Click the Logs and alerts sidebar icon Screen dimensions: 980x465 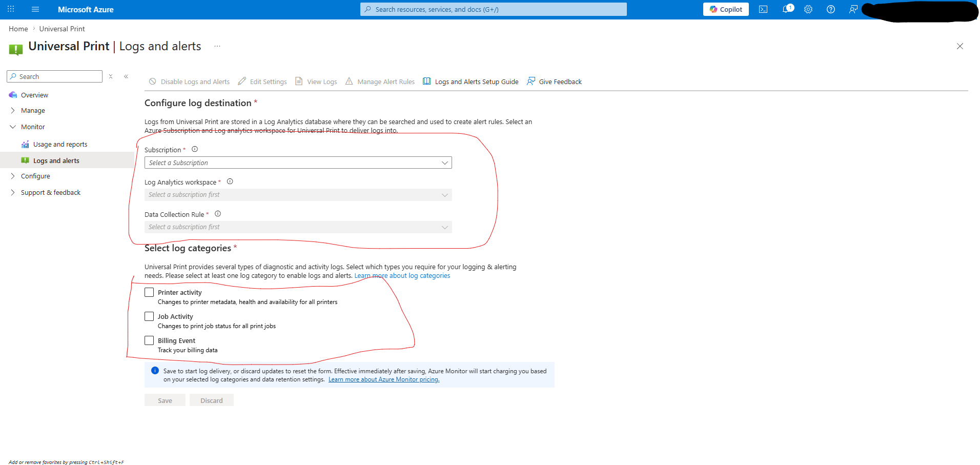(25, 160)
